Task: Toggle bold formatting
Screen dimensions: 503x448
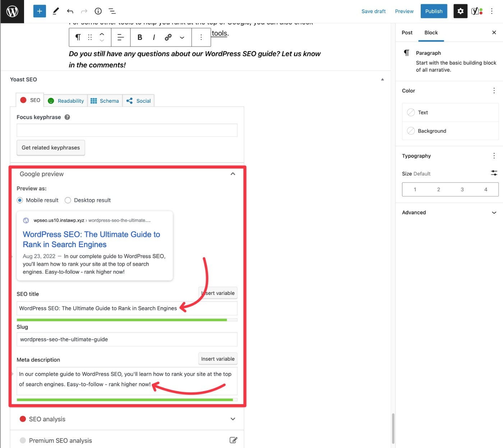Action: coord(140,37)
